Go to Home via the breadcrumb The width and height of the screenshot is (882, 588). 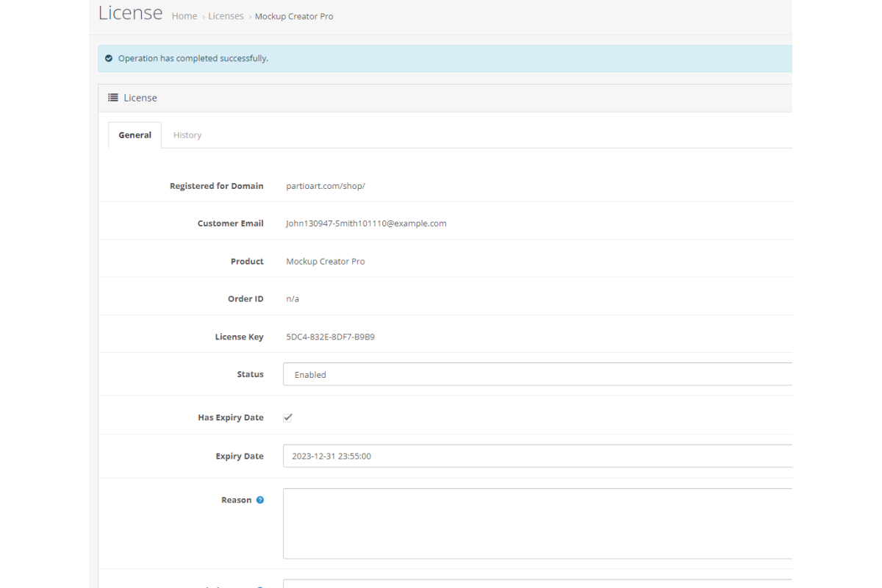tap(184, 16)
